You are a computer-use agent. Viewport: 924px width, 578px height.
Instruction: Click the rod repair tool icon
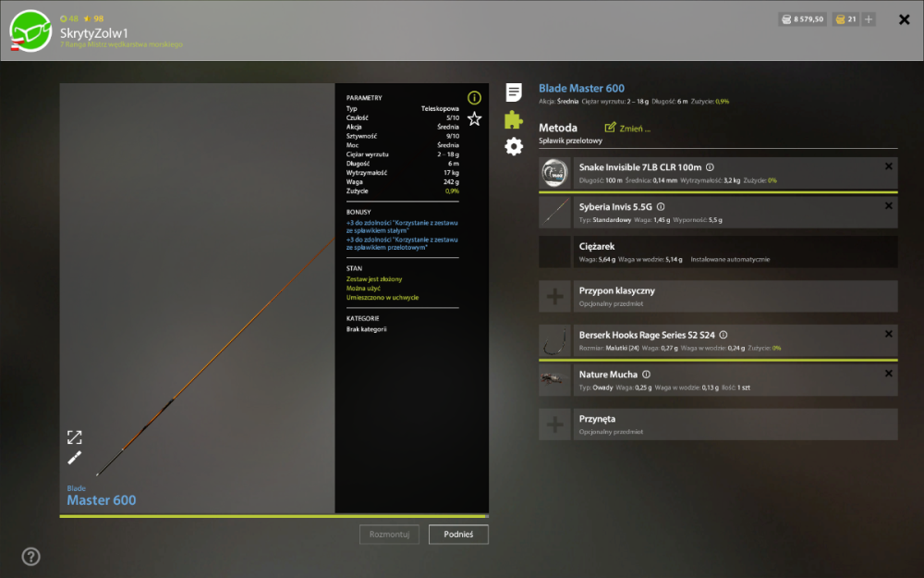point(74,458)
